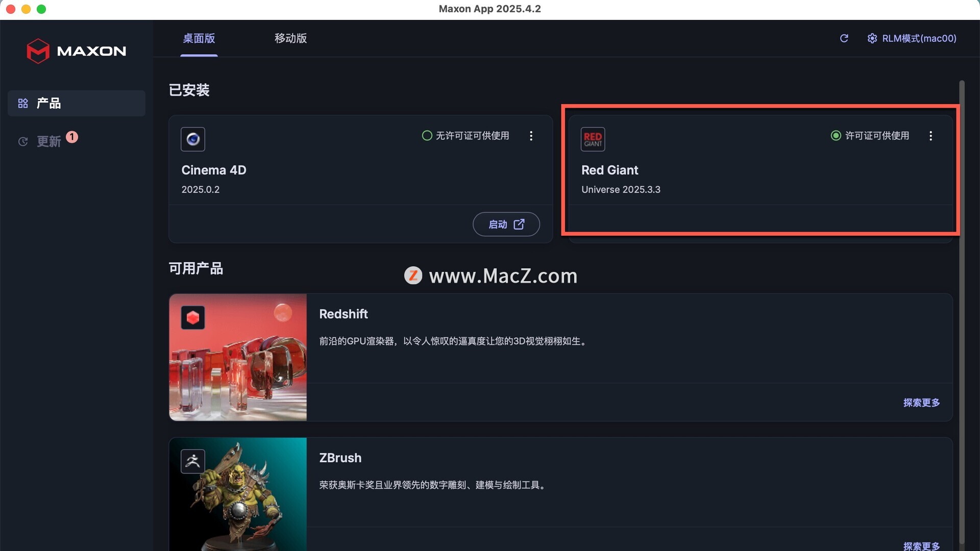Click the Red Giant app icon

pos(593,139)
